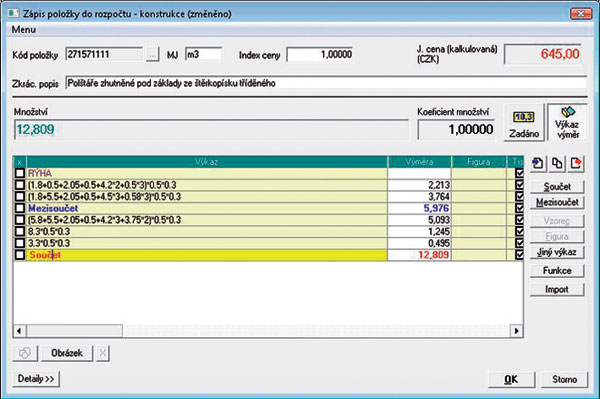Viewport: 600px width, 399px height.
Task: Click the Jiný výkaz button
Action: (x=557, y=252)
